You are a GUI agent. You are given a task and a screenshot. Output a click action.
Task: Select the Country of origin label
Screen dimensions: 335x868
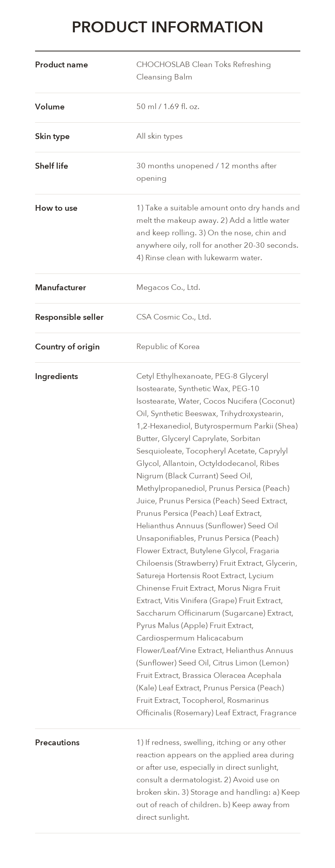tap(67, 347)
